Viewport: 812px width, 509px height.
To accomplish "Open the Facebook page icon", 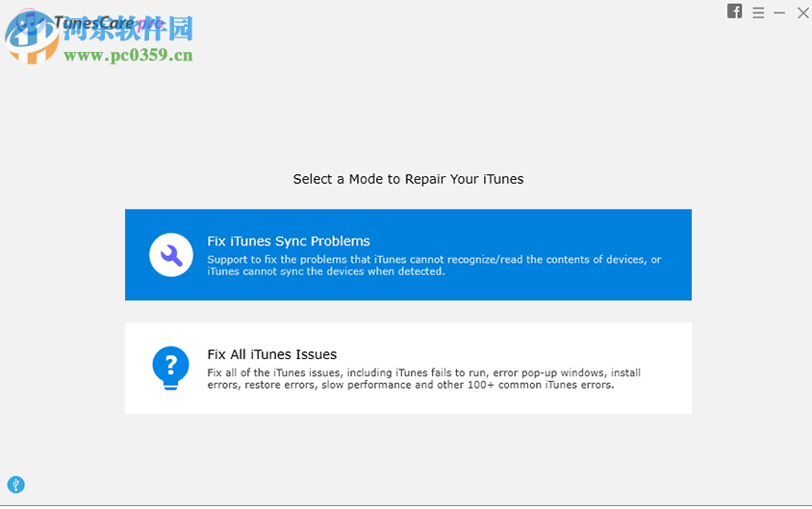I will pos(734,11).
